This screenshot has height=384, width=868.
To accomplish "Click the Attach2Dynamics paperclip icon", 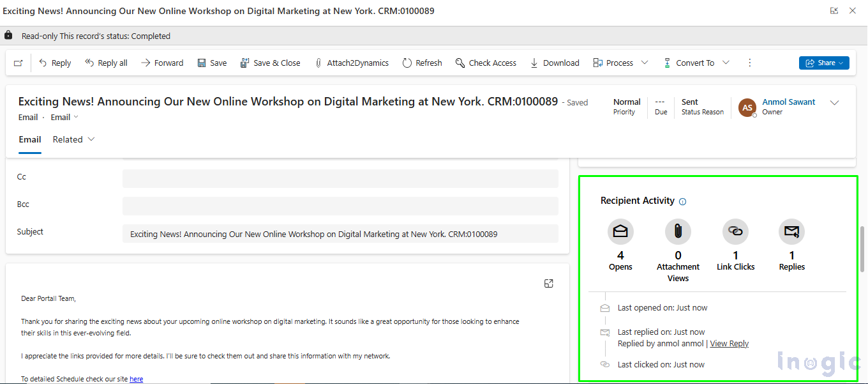I will tap(318, 63).
